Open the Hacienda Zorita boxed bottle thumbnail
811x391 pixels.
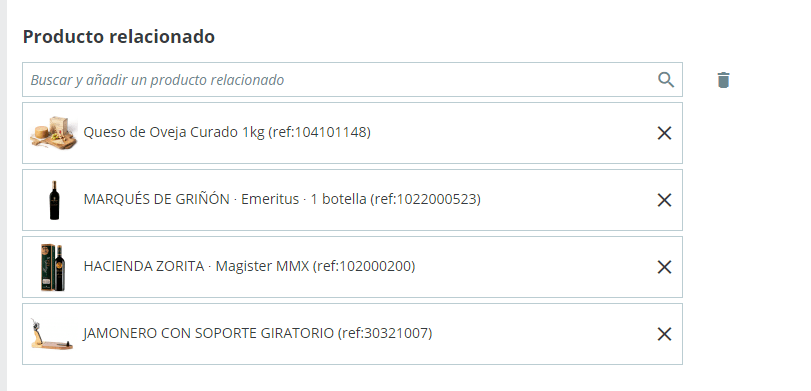point(53,267)
